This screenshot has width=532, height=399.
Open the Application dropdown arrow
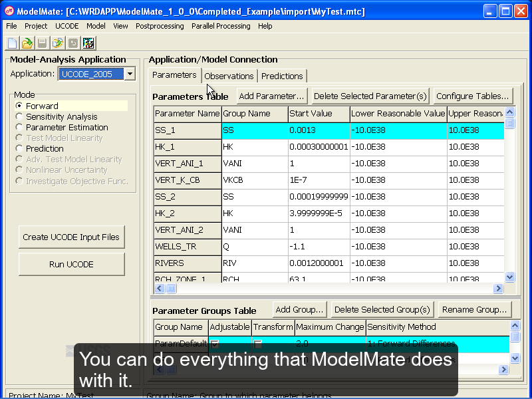pos(130,74)
